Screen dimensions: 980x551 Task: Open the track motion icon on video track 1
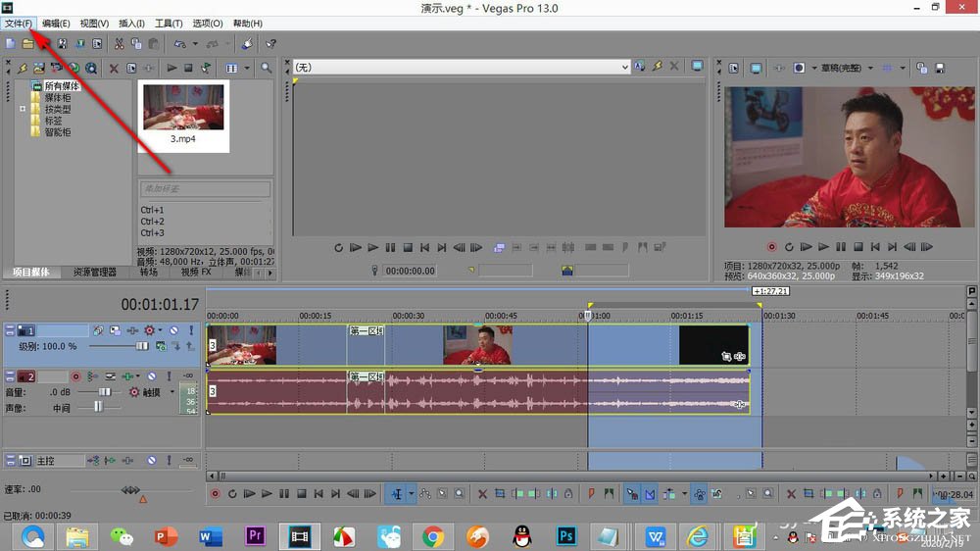pos(98,330)
